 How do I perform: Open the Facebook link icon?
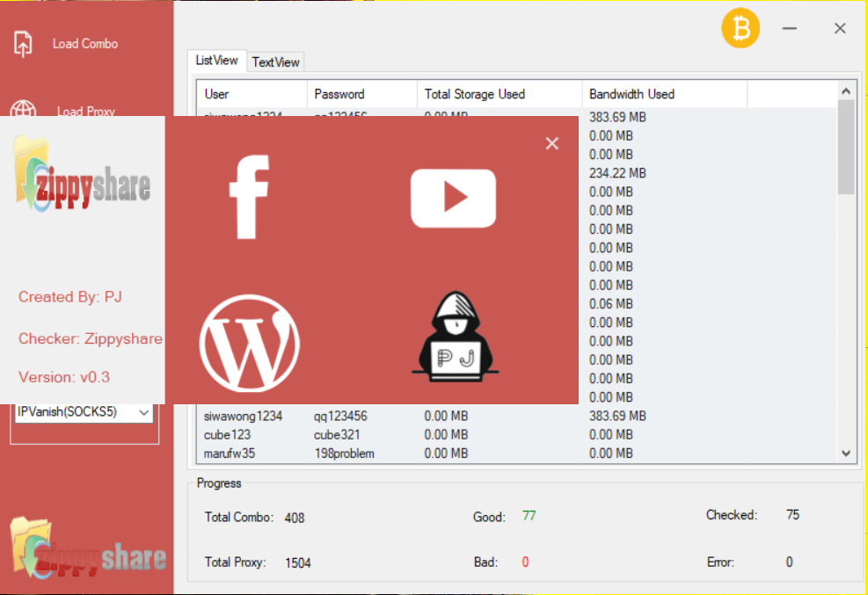point(250,197)
